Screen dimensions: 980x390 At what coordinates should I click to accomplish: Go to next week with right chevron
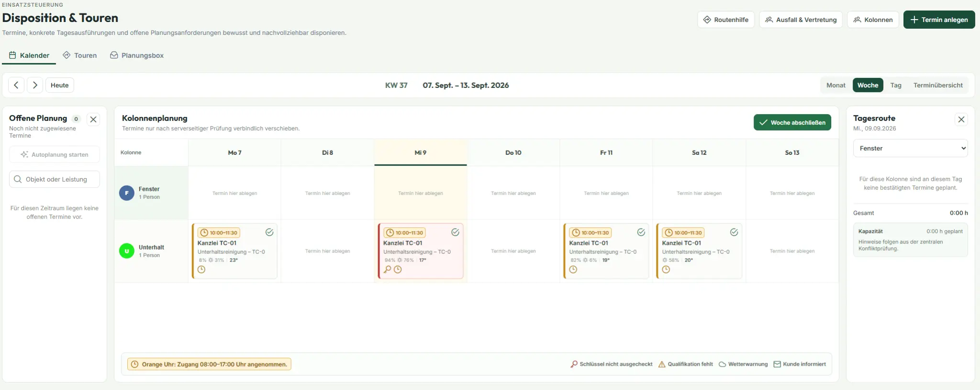[x=35, y=85]
